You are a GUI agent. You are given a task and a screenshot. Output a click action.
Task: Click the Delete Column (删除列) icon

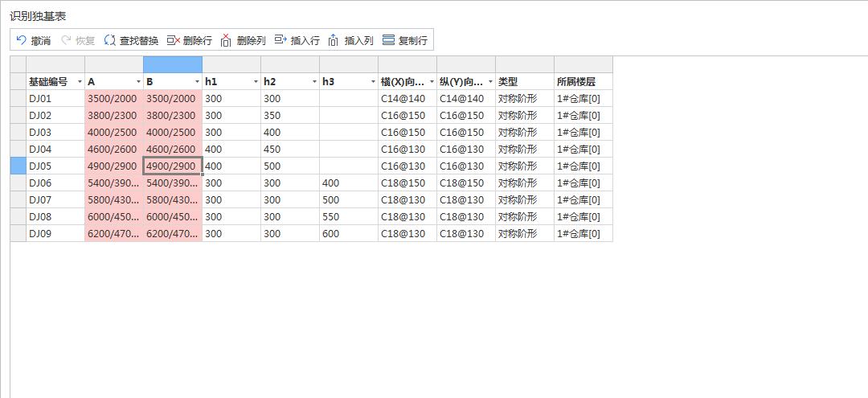pyautogui.click(x=226, y=40)
